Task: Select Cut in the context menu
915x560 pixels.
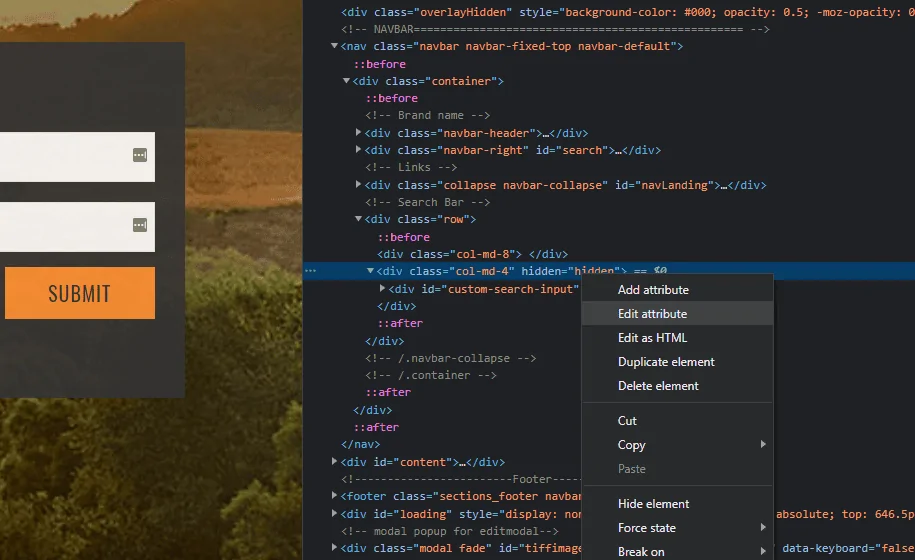Action: pos(677,421)
